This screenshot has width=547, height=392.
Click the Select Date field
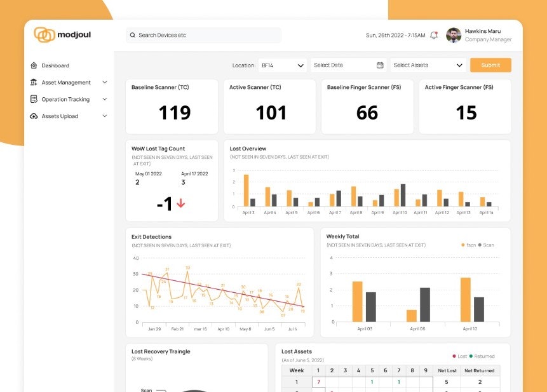point(348,65)
